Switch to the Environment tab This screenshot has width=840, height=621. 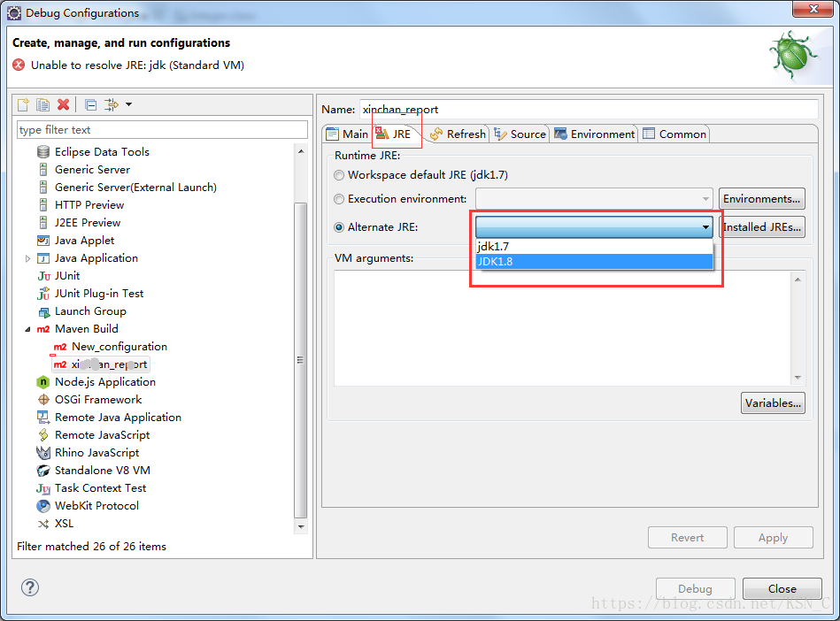point(595,134)
